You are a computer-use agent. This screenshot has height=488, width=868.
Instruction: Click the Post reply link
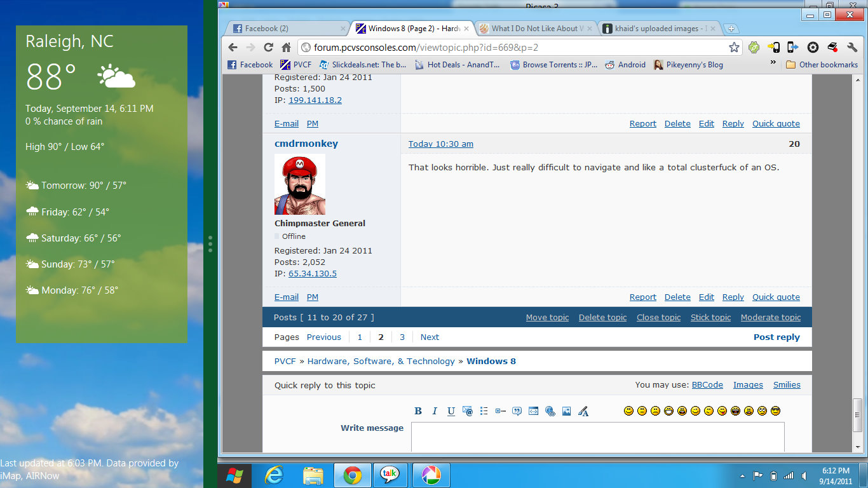pyautogui.click(x=776, y=337)
